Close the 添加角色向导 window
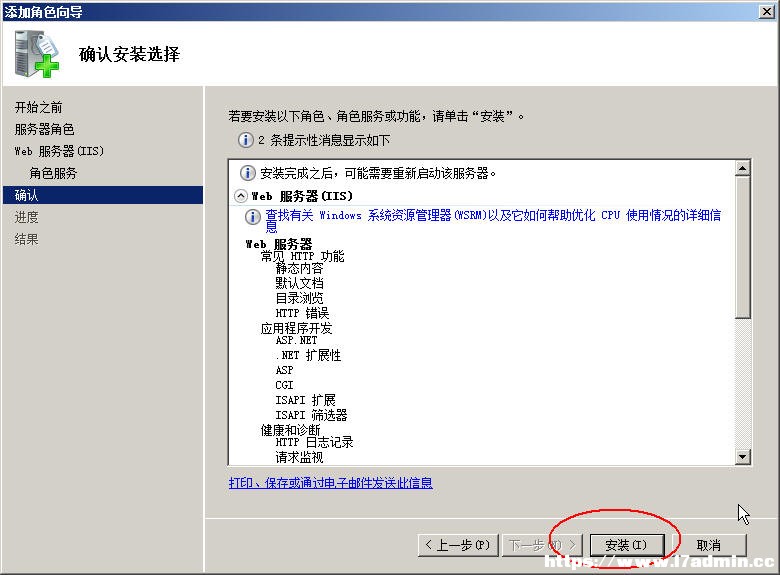 point(767,11)
